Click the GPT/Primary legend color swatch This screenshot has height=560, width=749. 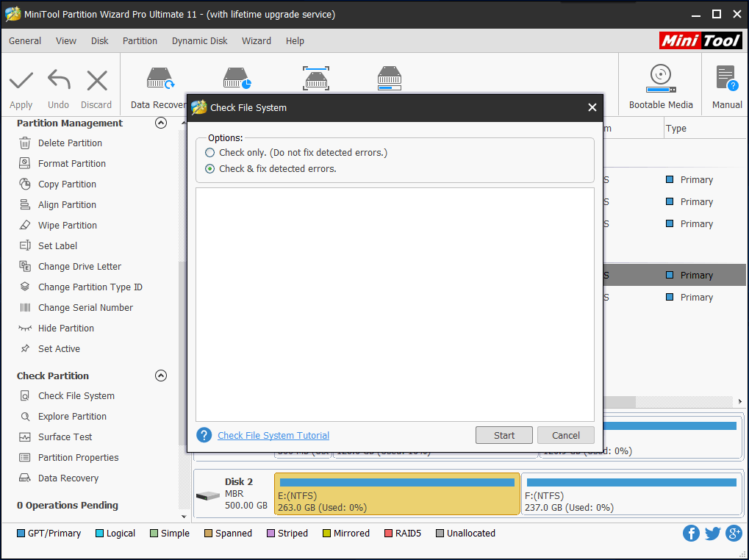pos(21,534)
